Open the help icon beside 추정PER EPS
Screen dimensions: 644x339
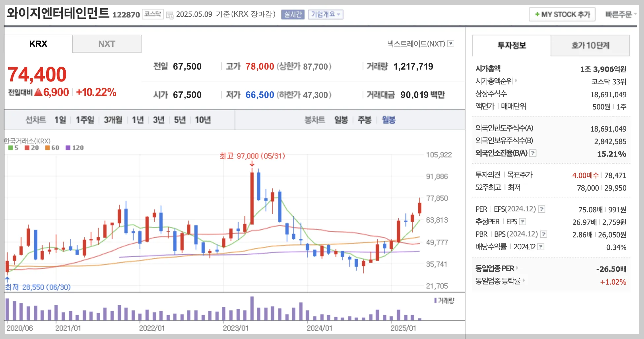[523, 222]
